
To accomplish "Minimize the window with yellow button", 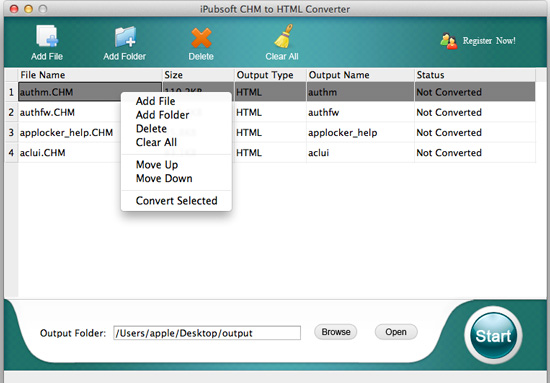I will (x=28, y=9).
